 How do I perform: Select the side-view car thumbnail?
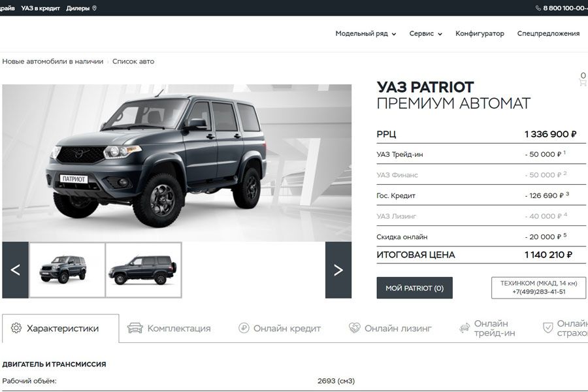click(x=144, y=270)
